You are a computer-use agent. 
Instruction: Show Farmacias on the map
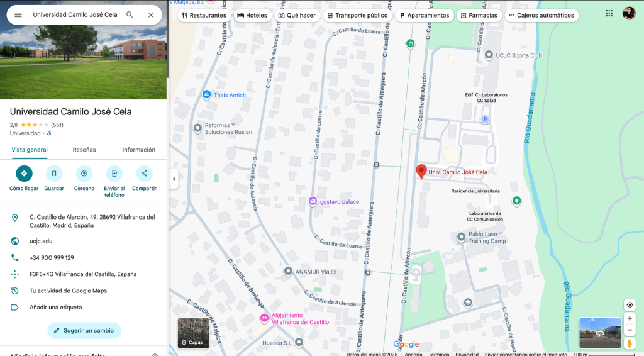click(x=479, y=15)
